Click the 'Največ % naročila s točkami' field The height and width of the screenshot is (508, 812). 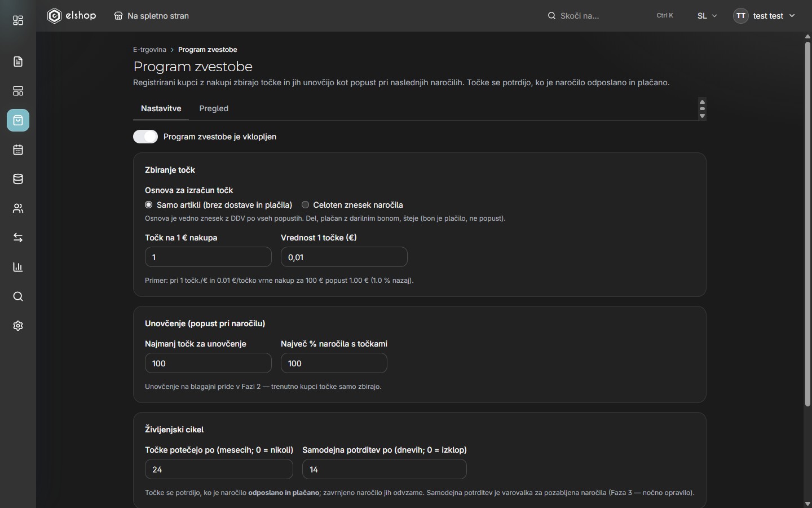[334, 363]
